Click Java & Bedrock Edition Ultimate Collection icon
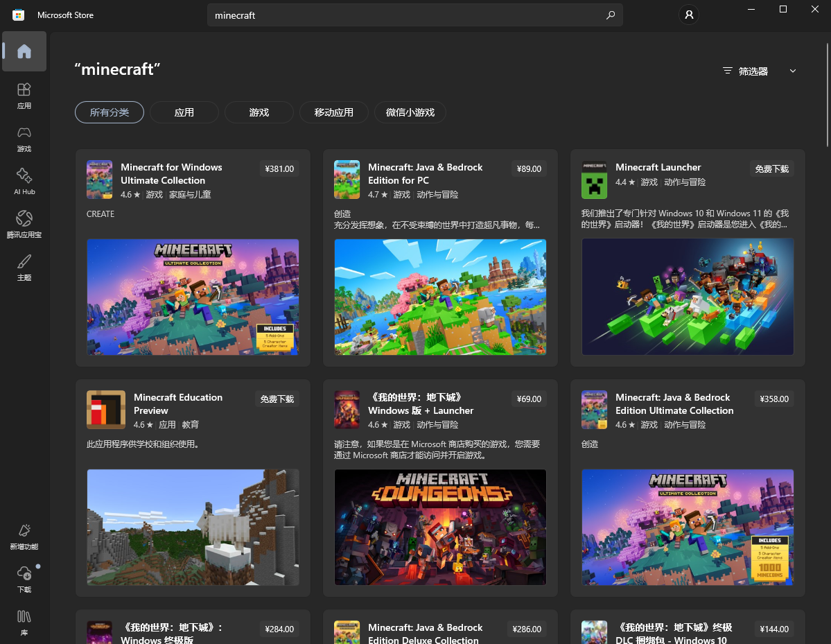The height and width of the screenshot is (644, 831). 594,410
